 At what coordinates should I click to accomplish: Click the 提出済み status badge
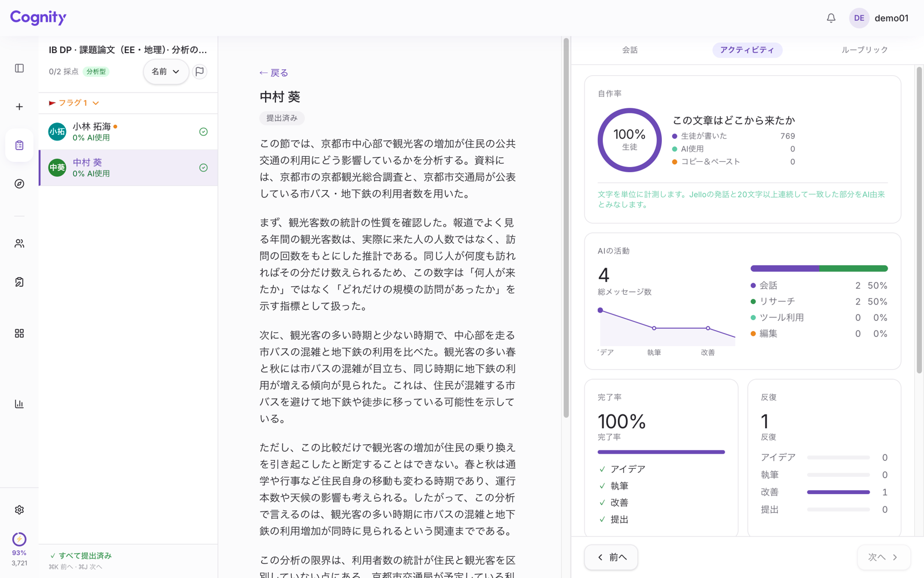click(282, 118)
